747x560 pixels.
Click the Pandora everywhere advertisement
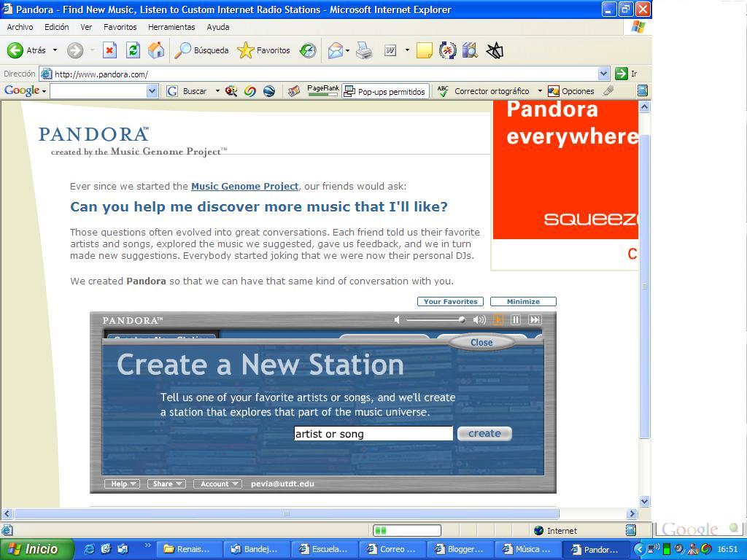tap(565, 169)
